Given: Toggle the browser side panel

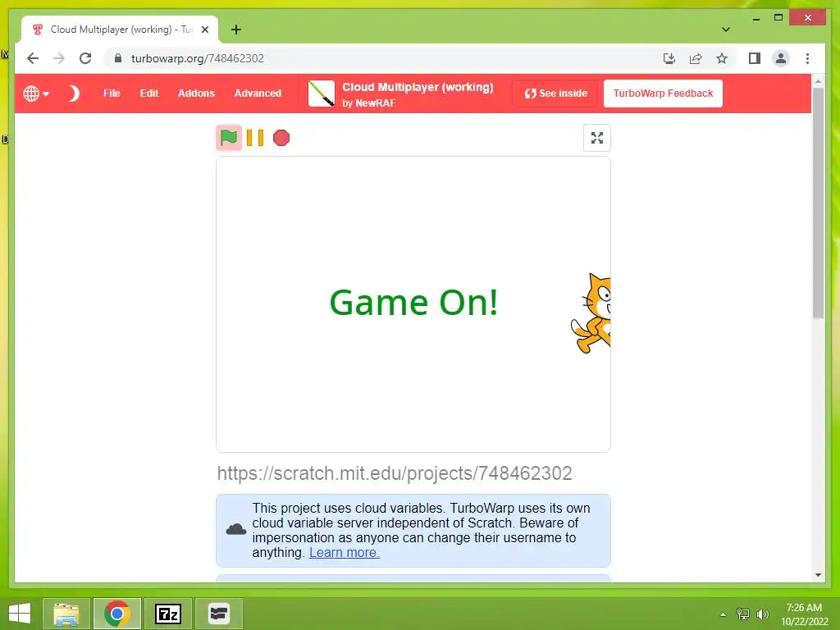Looking at the screenshot, I should coord(755,58).
